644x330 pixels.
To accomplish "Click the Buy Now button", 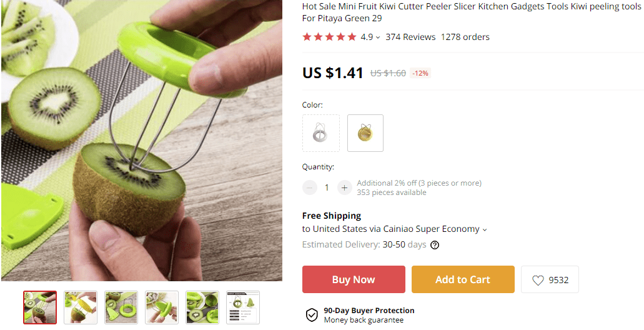I will [354, 279].
